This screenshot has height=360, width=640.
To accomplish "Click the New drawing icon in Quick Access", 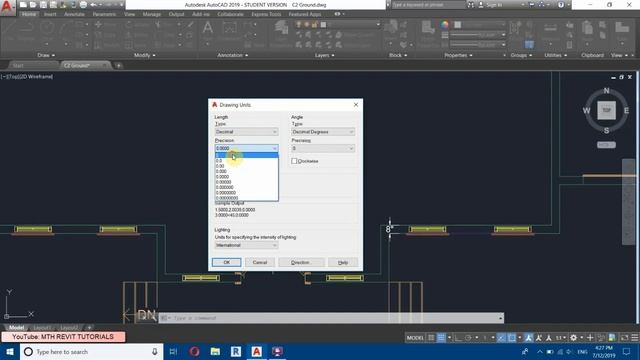I will [x=23, y=5].
